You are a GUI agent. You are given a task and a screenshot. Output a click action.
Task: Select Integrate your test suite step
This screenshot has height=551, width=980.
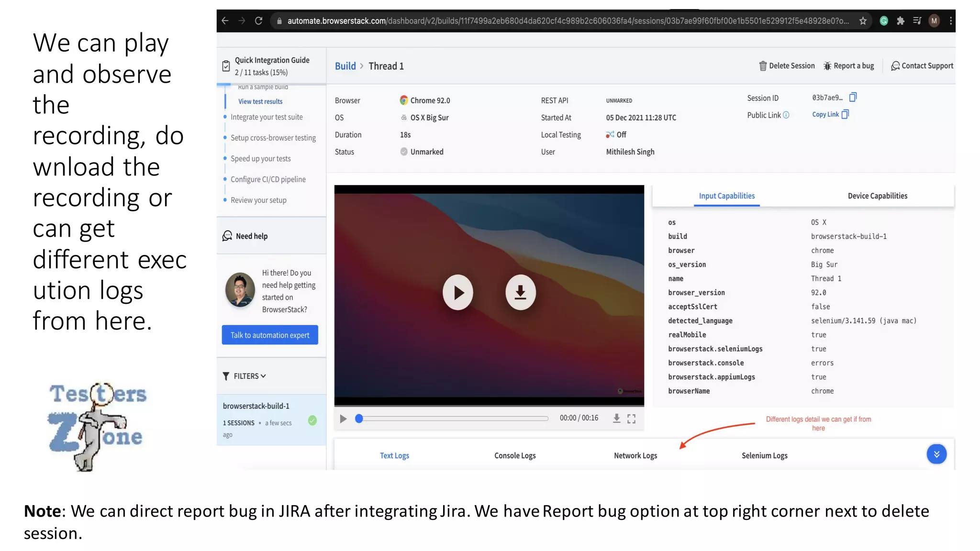[x=267, y=117]
